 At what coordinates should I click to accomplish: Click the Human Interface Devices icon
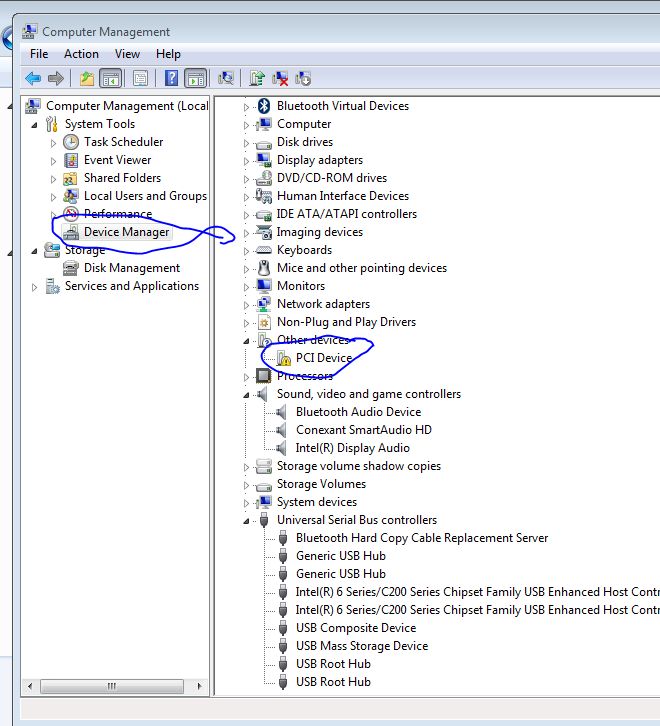[x=264, y=196]
